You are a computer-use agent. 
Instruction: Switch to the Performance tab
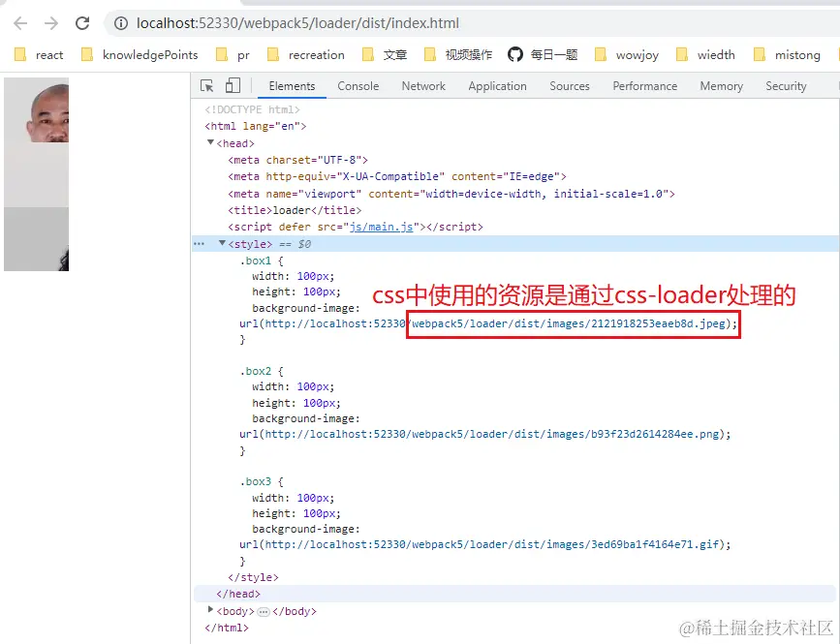pyautogui.click(x=645, y=86)
